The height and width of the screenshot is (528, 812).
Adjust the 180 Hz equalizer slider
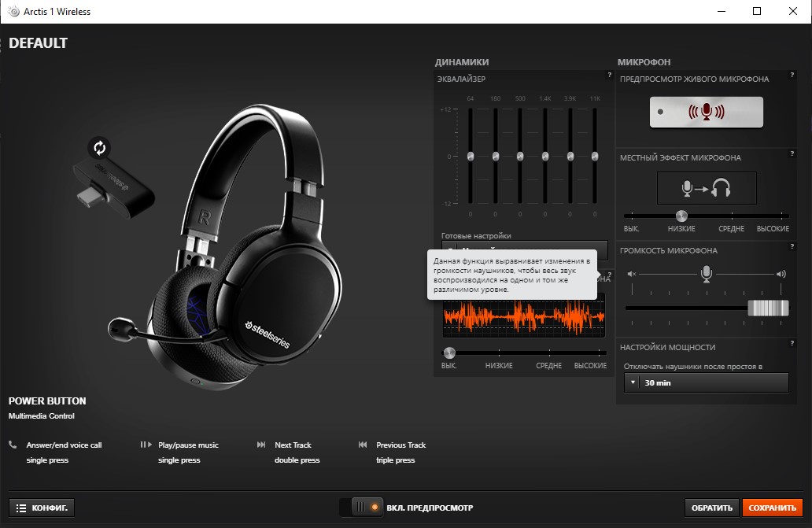pos(495,157)
